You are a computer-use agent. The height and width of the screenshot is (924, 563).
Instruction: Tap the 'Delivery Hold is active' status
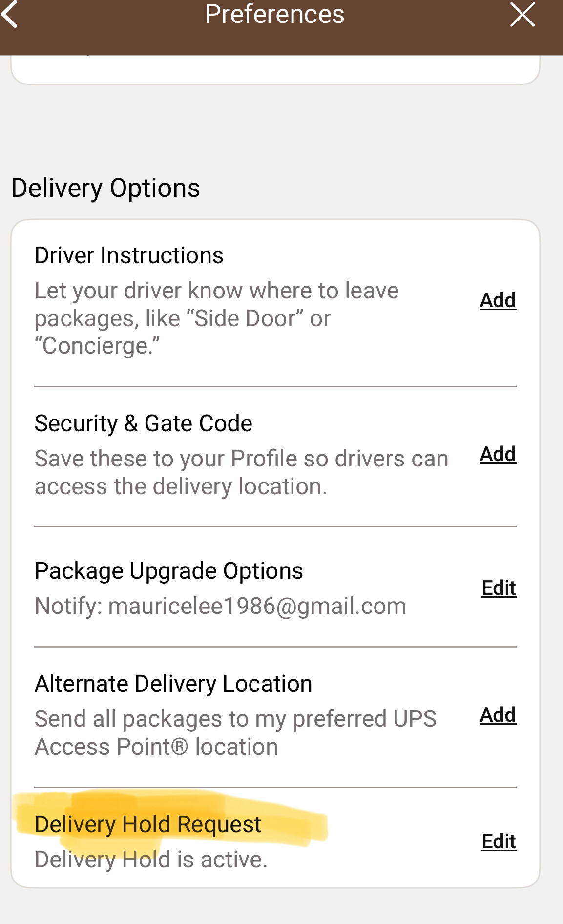151,860
